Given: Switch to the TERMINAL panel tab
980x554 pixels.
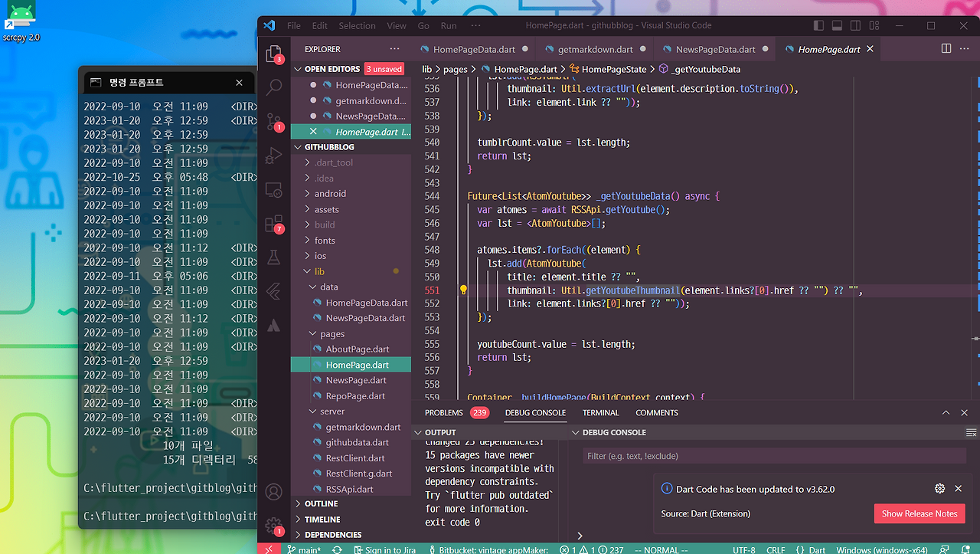Looking at the screenshot, I should point(601,412).
